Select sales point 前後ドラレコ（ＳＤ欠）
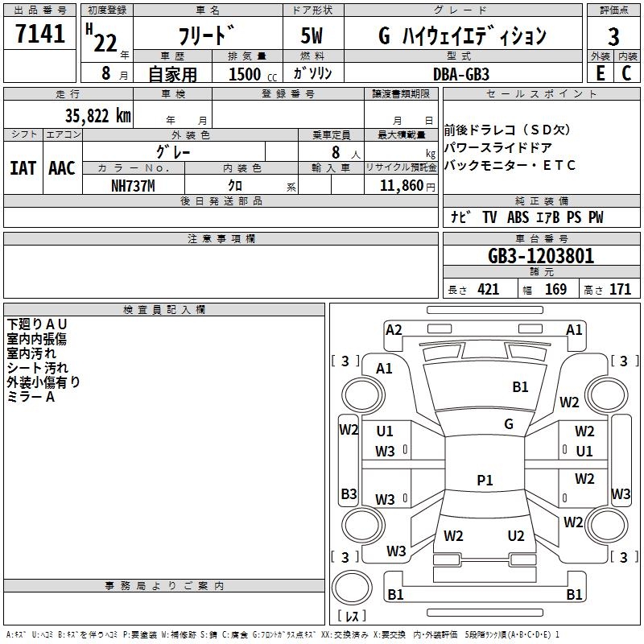Screen dimensions: 644x644 [x=508, y=130]
